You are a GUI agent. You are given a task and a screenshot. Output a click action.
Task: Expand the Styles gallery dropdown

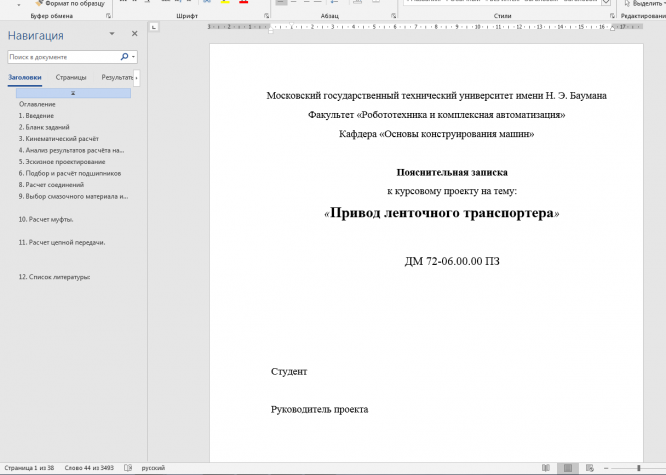[x=605, y=3]
